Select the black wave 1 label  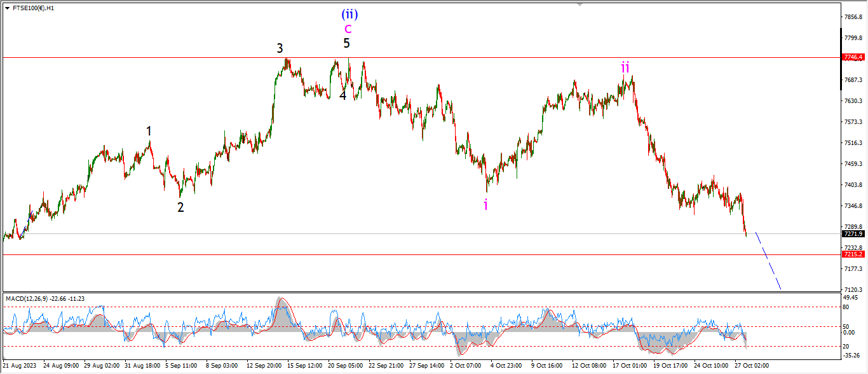149,131
